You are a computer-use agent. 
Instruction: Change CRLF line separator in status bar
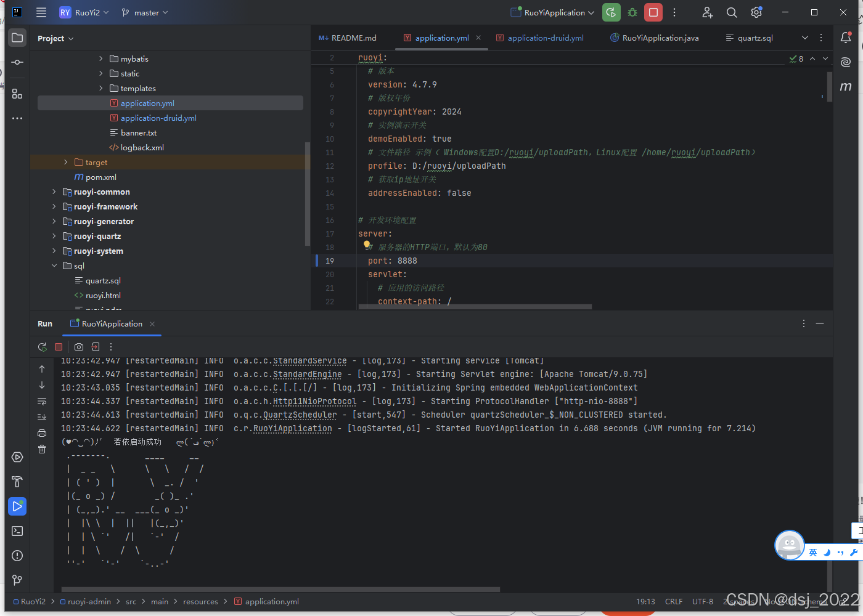[x=674, y=601]
